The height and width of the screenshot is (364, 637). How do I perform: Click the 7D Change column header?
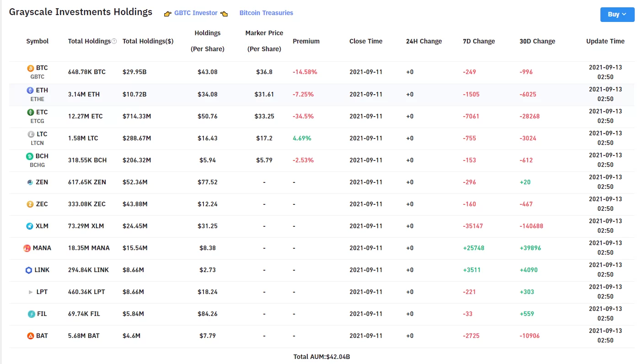point(479,41)
